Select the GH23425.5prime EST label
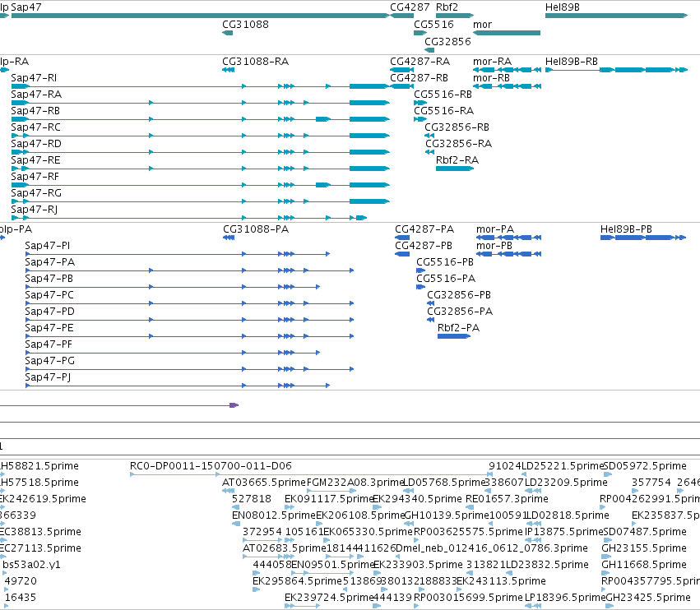The image size is (700, 610). click(648, 598)
